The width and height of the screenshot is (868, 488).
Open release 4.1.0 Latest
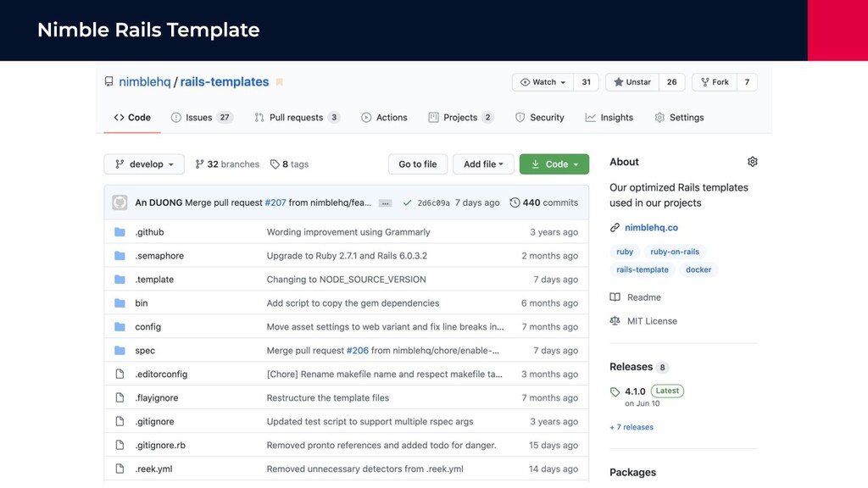(647, 391)
